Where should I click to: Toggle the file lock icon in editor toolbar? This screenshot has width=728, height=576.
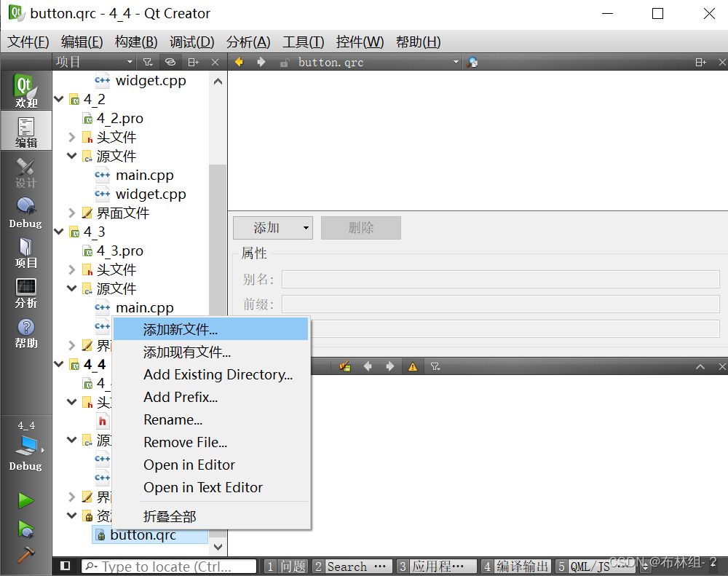282,62
